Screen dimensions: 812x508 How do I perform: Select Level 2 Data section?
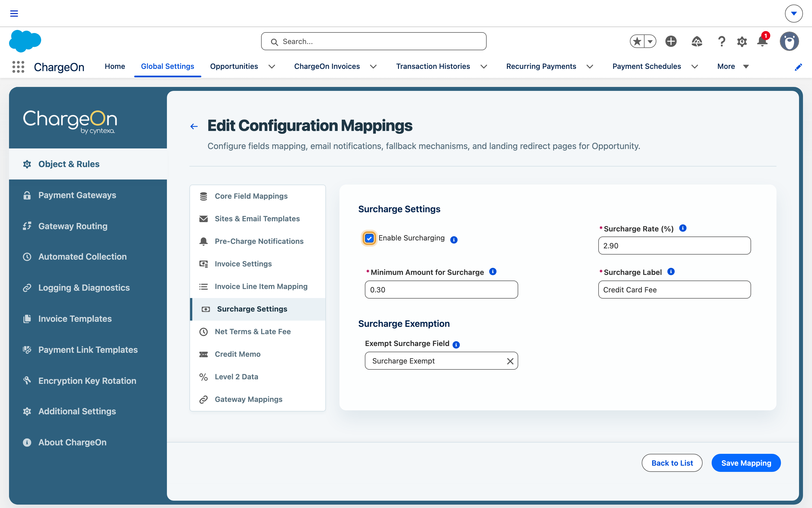point(258,377)
